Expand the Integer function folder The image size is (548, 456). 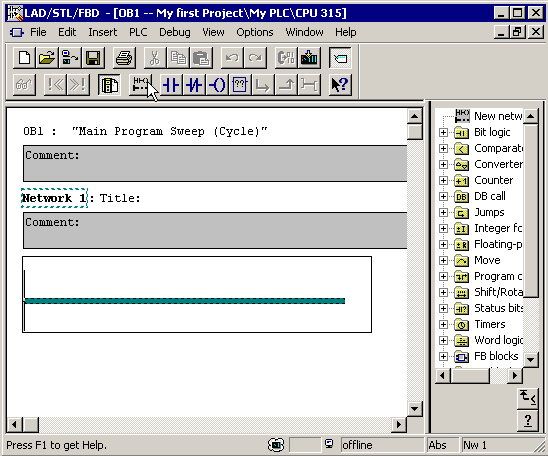click(x=443, y=229)
